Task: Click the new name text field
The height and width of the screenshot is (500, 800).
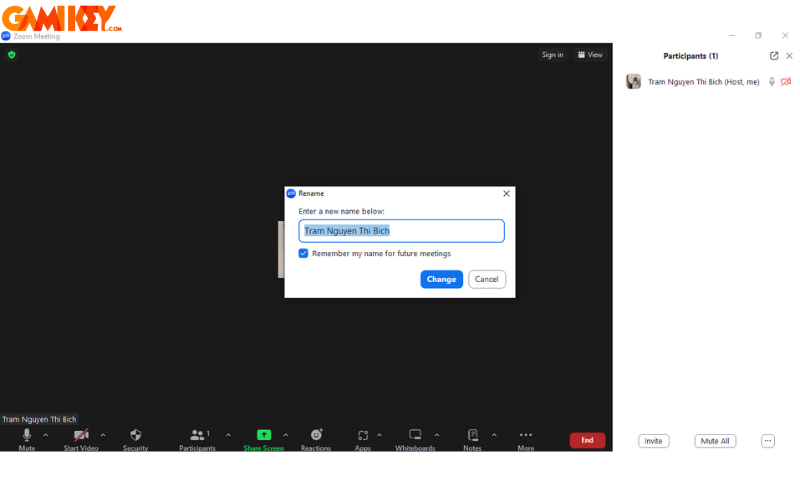Action: tap(401, 231)
